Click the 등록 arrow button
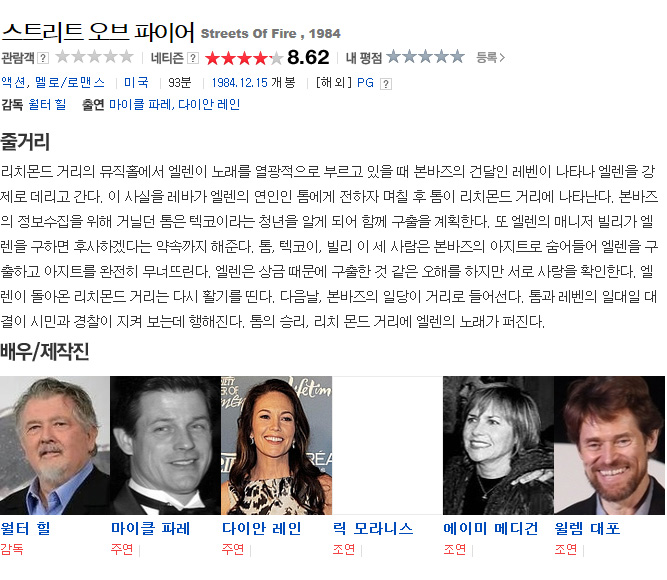 coord(490,57)
